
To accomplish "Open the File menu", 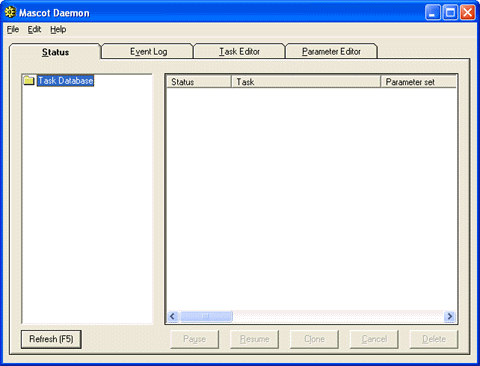I will coord(13,29).
